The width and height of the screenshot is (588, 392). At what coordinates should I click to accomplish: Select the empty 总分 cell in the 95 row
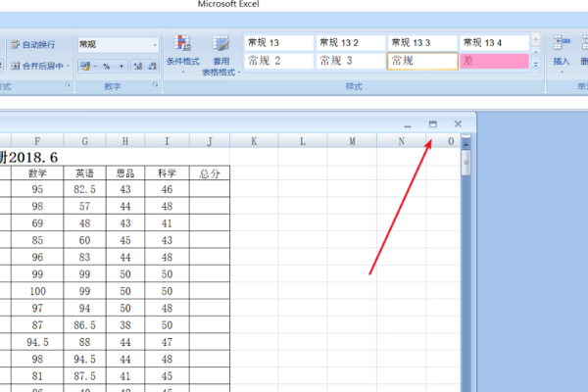[210, 189]
